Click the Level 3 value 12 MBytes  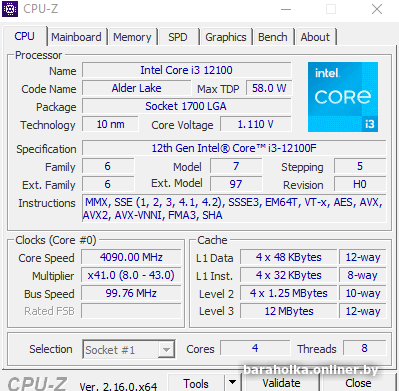(289, 311)
